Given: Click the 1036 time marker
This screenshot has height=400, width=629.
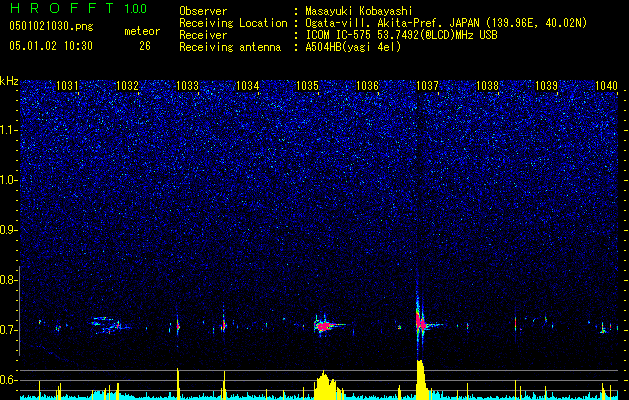Looking at the screenshot, I should [x=367, y=85].
